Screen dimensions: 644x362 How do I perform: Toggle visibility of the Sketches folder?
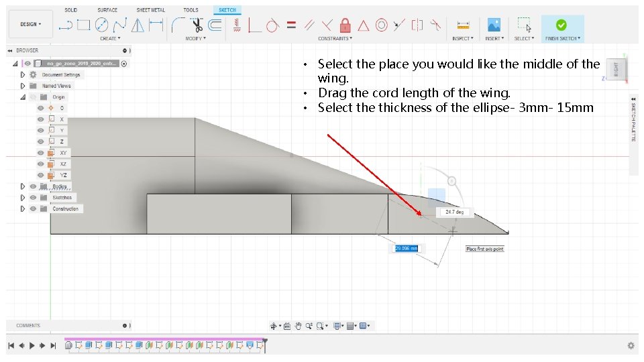tap(34, 197)
